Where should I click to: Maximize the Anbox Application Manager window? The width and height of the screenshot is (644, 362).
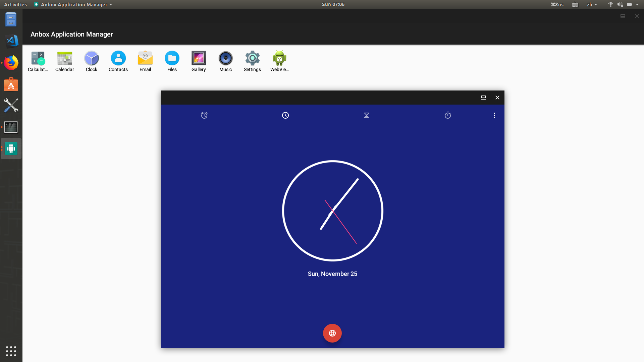pyautogui.click(x=623, y=16)
